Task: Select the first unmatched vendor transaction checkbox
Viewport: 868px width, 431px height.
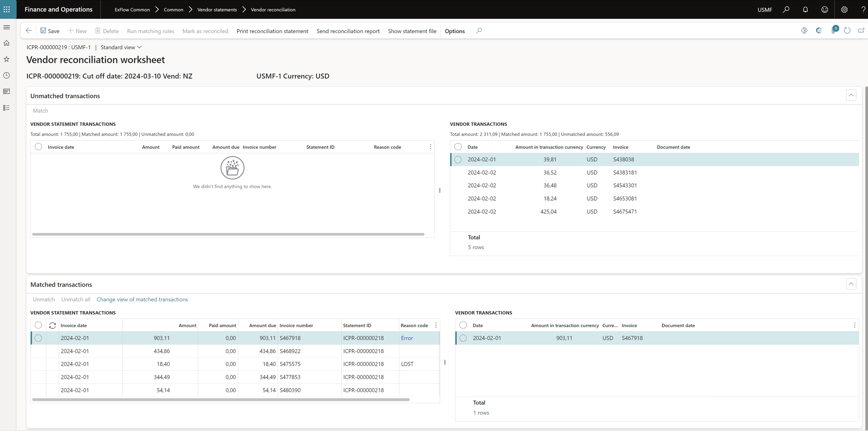Action: 458,159
